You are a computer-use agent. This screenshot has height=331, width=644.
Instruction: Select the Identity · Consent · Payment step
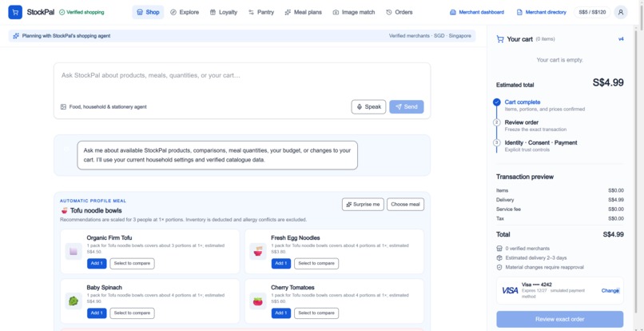(x=541, y=142)
